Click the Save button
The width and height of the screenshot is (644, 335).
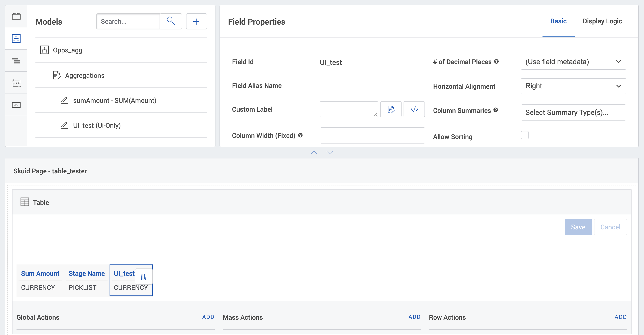[578, 227]
